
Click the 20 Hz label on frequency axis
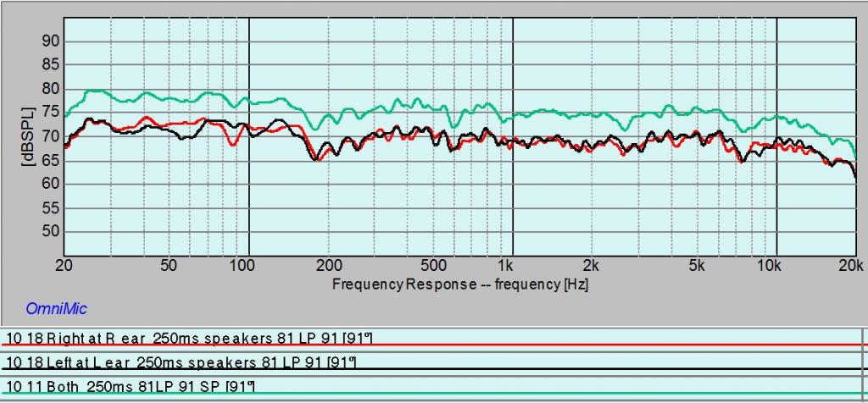click(x=64, y=265)
